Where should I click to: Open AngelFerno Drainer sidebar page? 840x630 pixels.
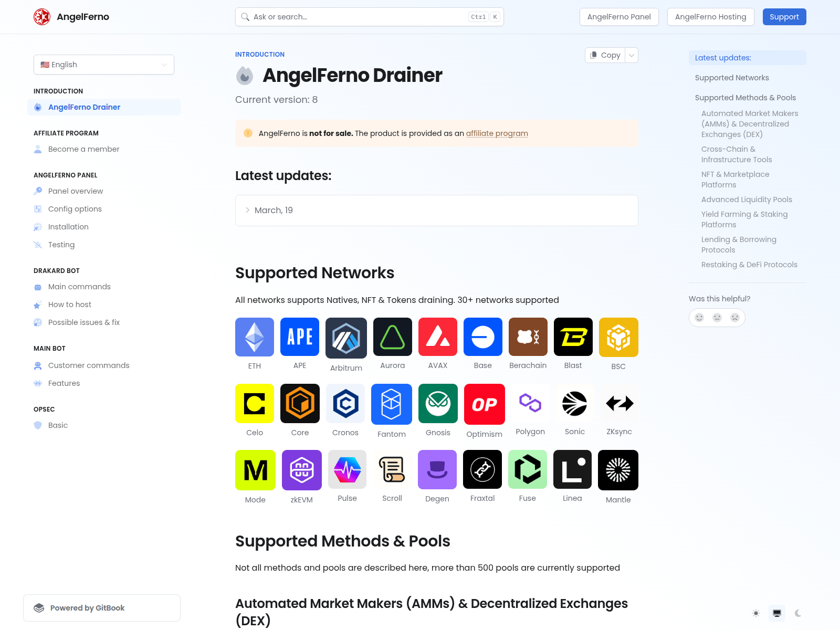tap(104, 107)
